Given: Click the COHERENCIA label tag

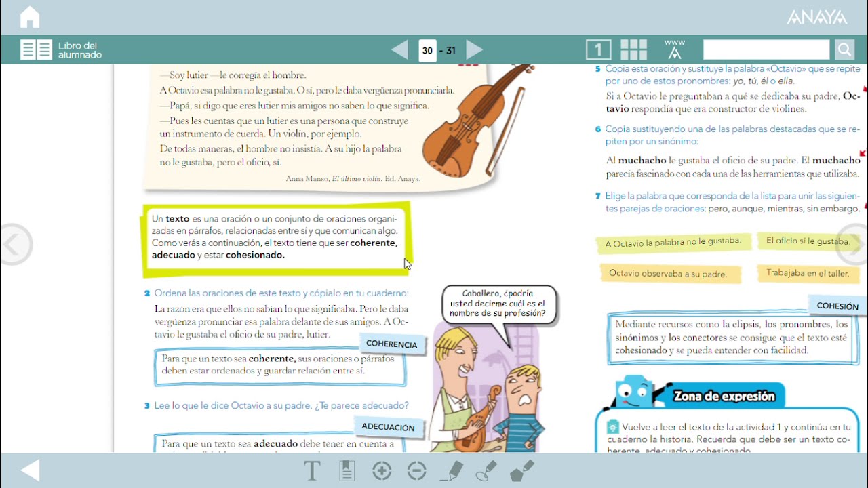Looking at the screenshot, I should click(x=391, y=344).
